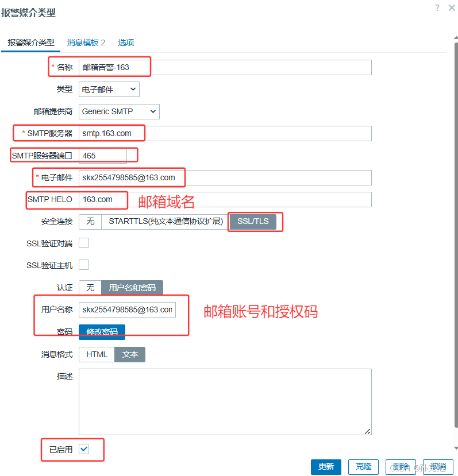The image size is (458, 476).
Task: Toggle SSL验证对端 checkbox
Action: click(x=84, y=243)
